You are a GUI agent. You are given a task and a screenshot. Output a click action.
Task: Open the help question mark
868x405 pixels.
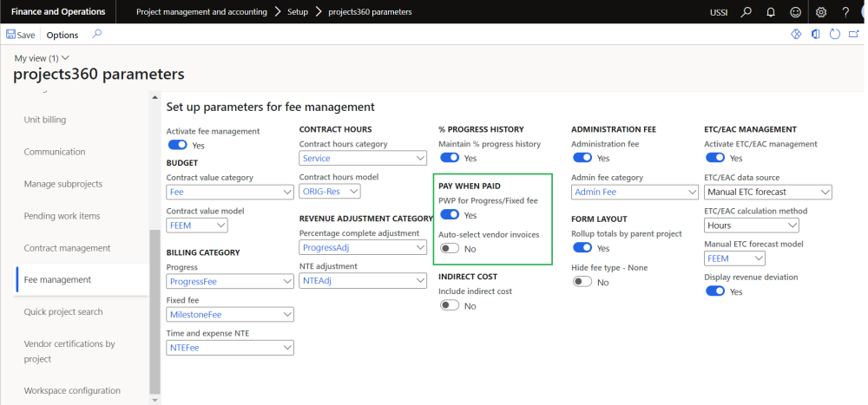[845, 12]
